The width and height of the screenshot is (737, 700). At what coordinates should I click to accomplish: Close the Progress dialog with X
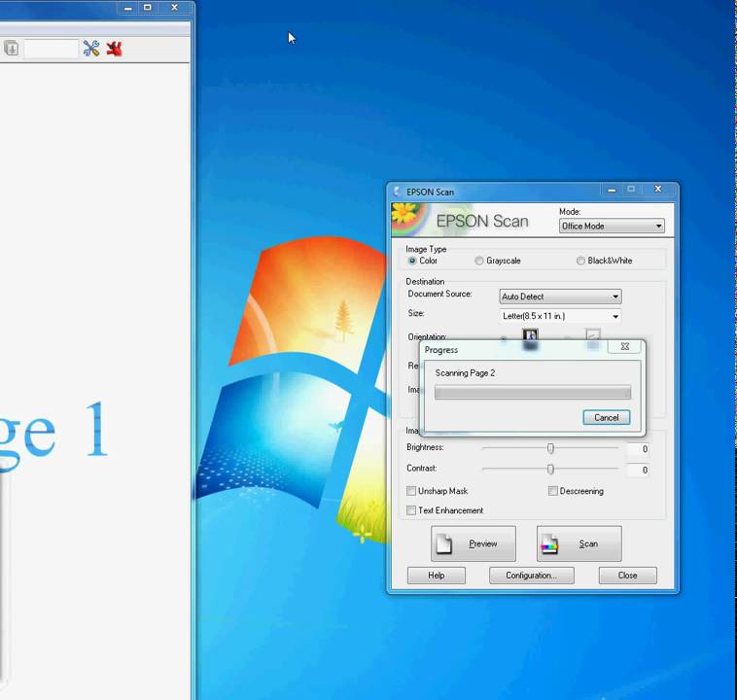(624, 346)
